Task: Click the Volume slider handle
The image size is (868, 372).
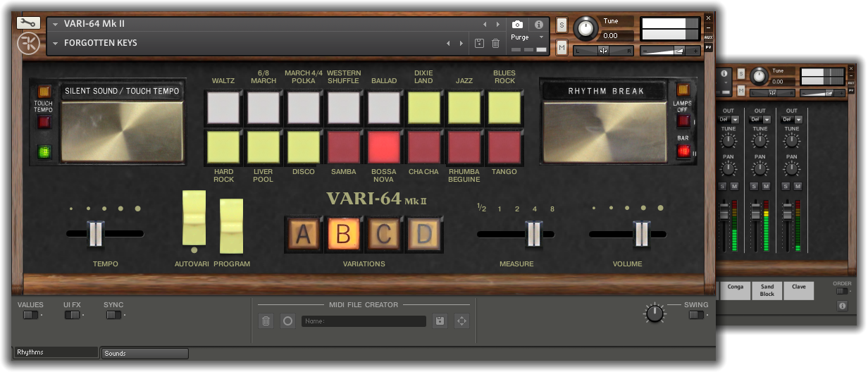Action: (x=641, y=234)
